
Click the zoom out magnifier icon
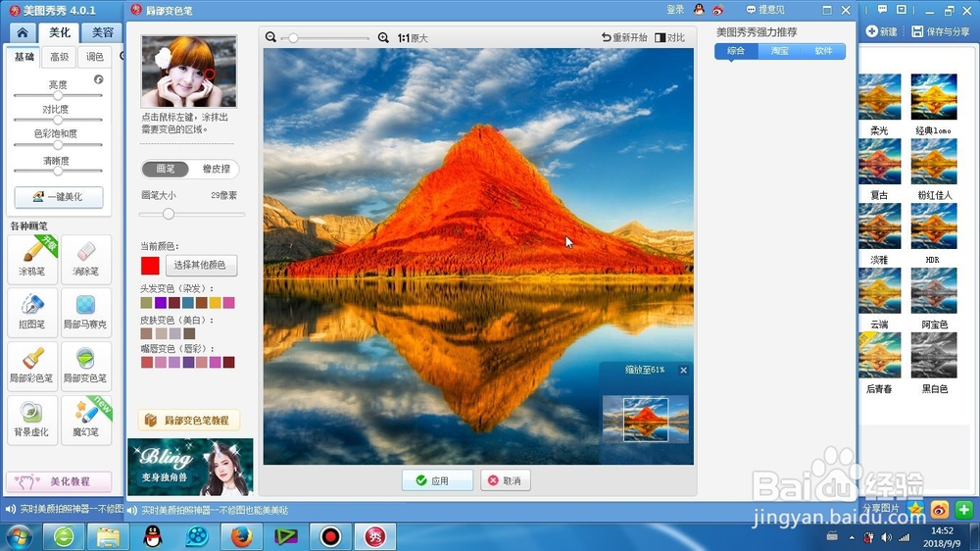[270, 37]
